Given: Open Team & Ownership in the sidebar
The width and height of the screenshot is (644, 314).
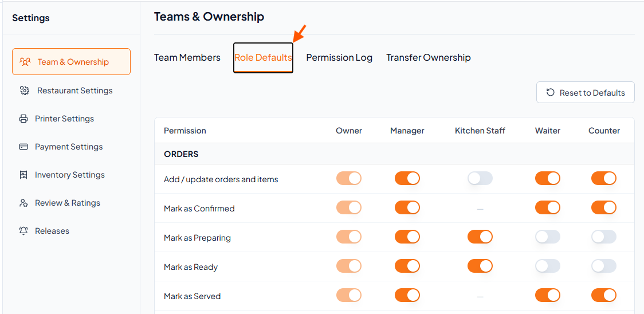Looking at the screenshot, I should [72, 62].
